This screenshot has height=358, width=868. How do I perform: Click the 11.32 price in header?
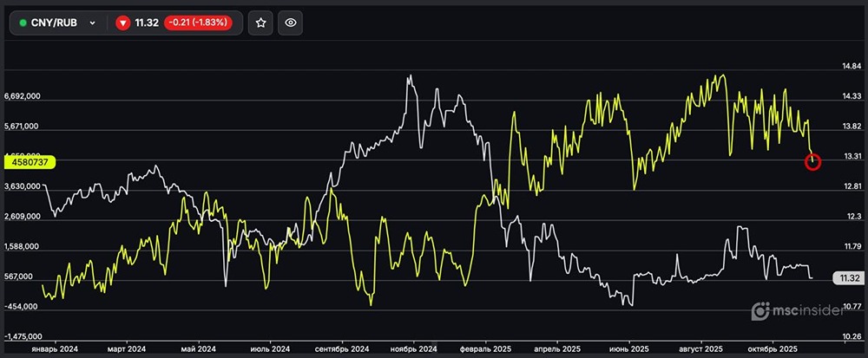tap(147, 23)
